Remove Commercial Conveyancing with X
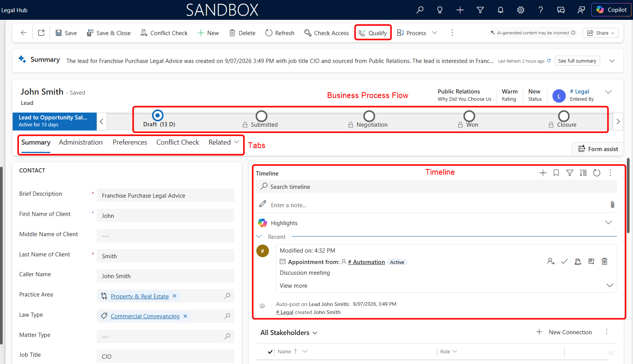This screenshot has width=633, height=364. pyautogui.click(x=185, y=316)
